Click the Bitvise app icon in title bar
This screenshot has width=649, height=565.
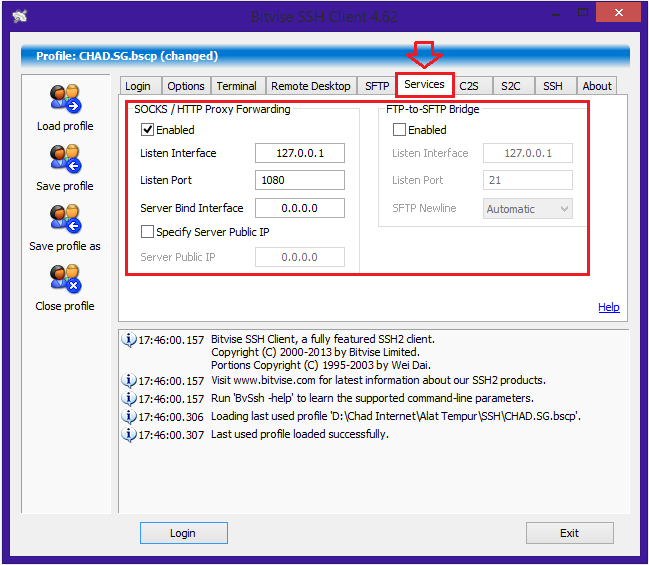19,17
